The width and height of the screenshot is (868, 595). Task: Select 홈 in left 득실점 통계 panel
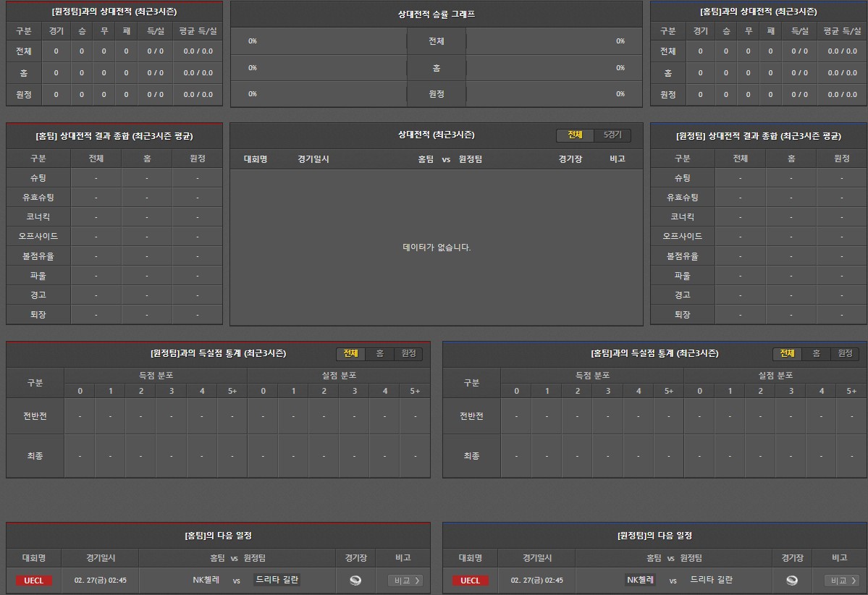click(x=379, y=353)
